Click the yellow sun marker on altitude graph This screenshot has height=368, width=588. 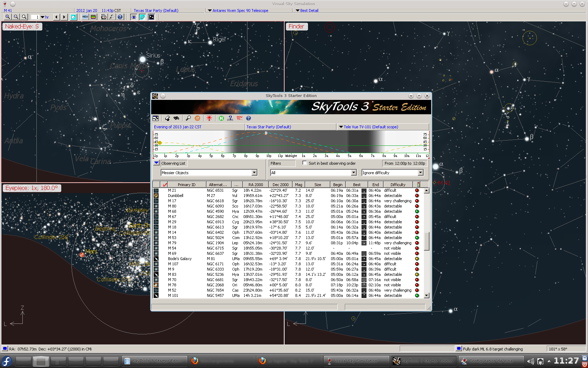pos(160,143)
